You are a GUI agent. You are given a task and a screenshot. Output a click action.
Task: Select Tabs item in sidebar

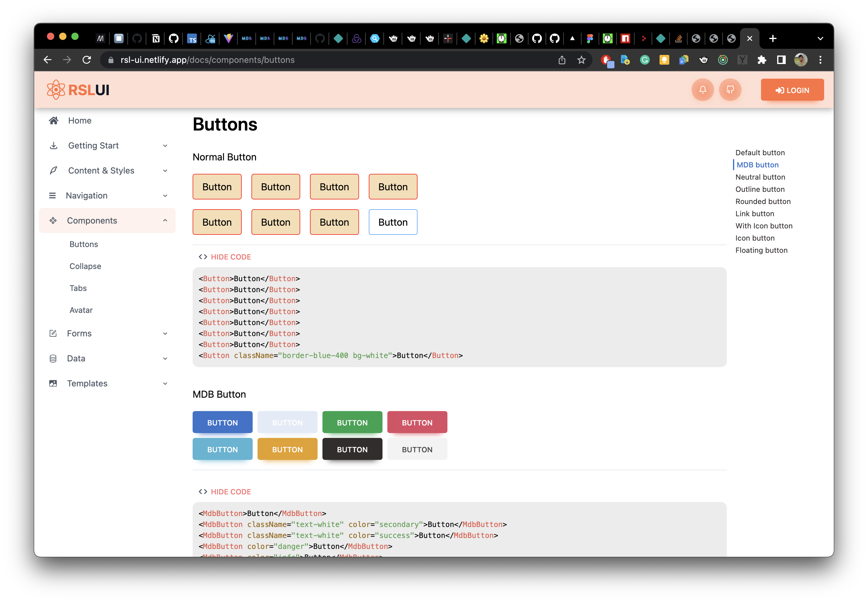tap(78, 288)
